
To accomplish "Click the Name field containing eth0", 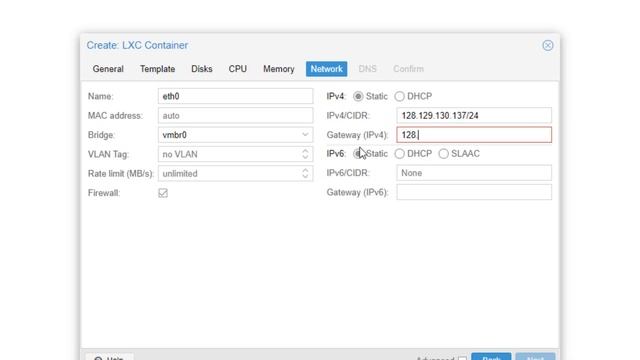I will pos(236,96).
